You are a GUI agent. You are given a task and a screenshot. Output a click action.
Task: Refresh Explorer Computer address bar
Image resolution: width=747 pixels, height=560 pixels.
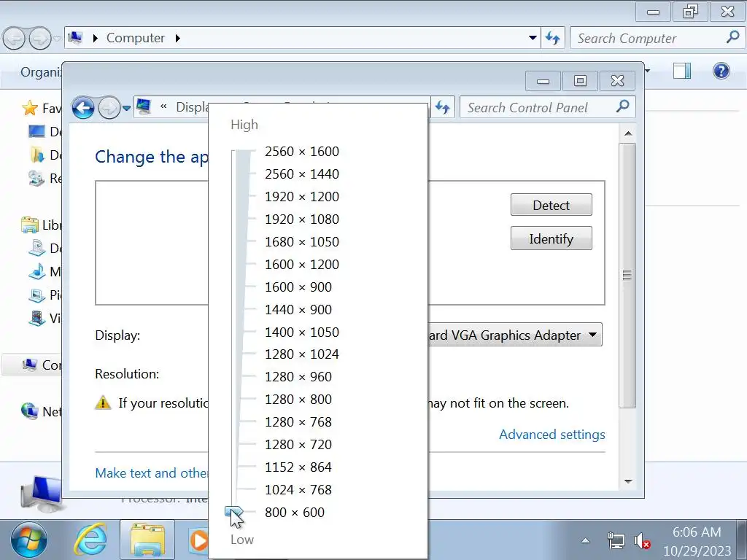tap(553, 38)
